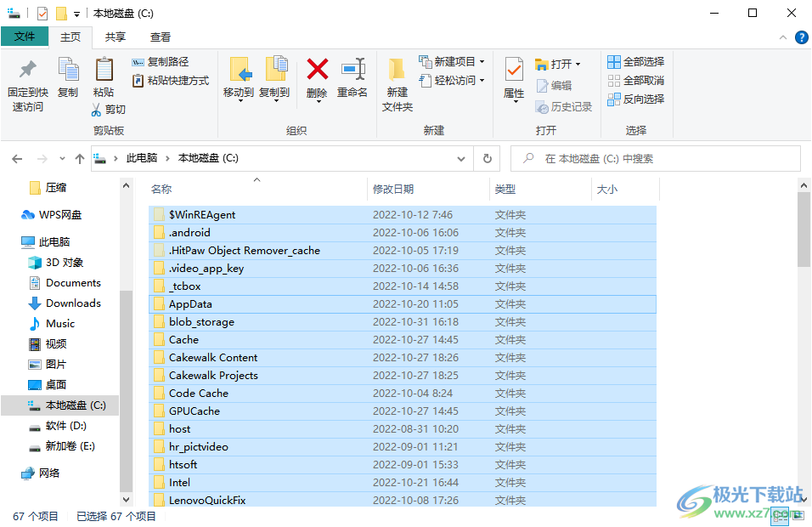Image resolution: width=812 pixels, height=527 pixels.
Task: Click the Up directory arrow button
Action: pos(79,159)
